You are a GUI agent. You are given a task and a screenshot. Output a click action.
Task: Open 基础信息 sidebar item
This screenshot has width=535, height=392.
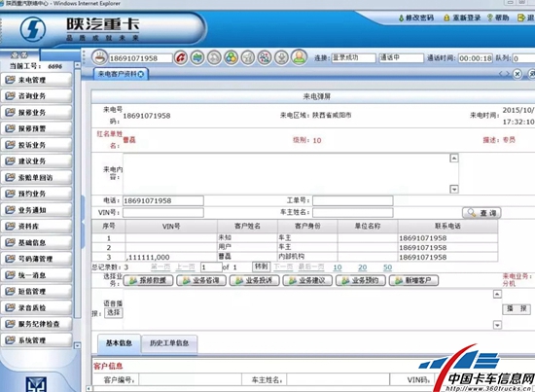pos(37,242)
